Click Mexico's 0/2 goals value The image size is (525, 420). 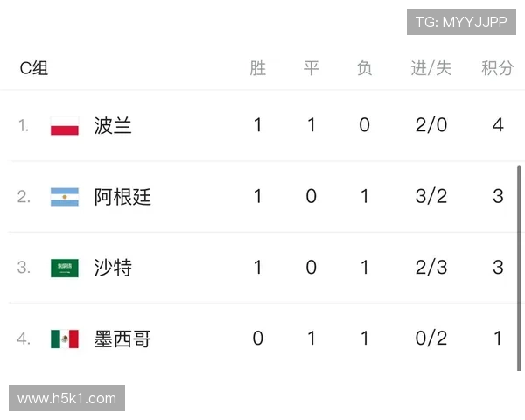pos(431,339)
